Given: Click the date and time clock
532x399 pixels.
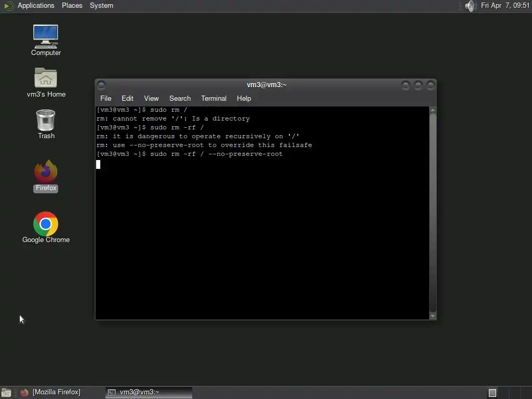Looking at the screenshot, I should point(505,5).
